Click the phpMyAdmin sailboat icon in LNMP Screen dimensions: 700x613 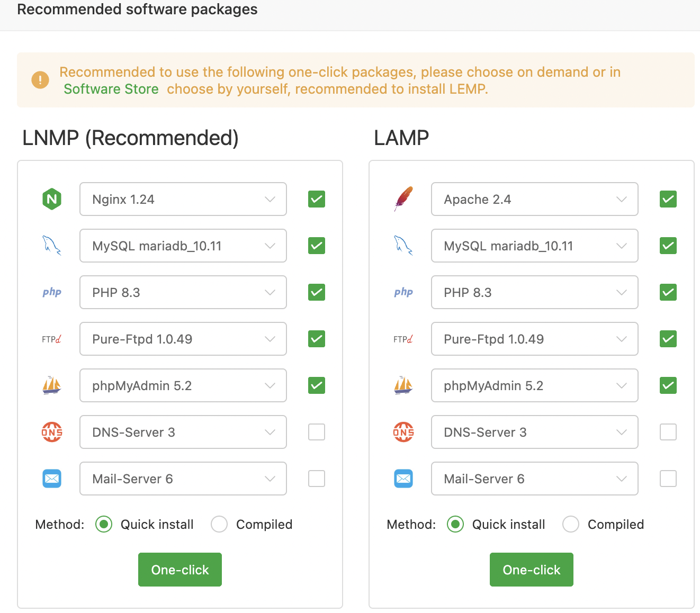point(52,385)
